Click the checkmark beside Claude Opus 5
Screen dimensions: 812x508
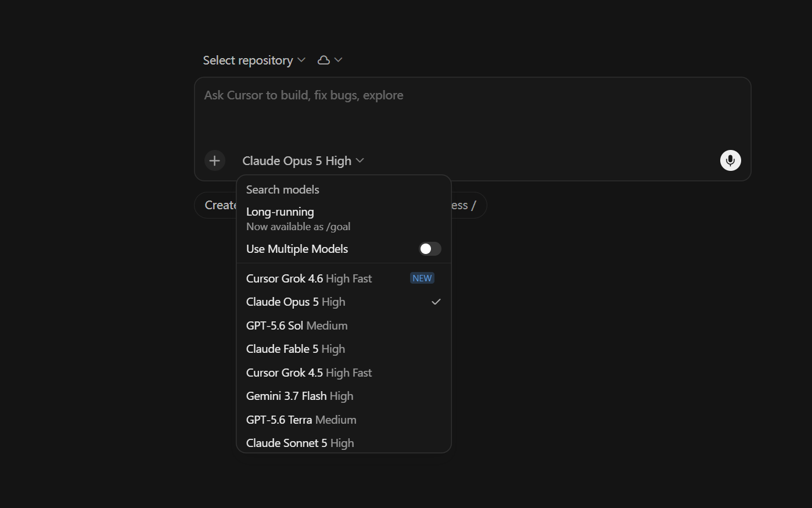click(436, 302)
